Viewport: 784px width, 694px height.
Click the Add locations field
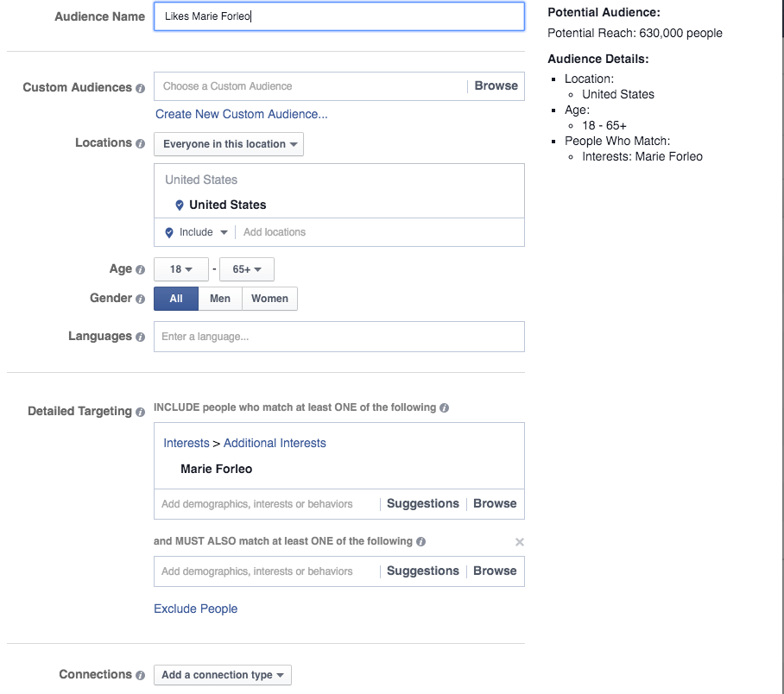click(380, 232)
